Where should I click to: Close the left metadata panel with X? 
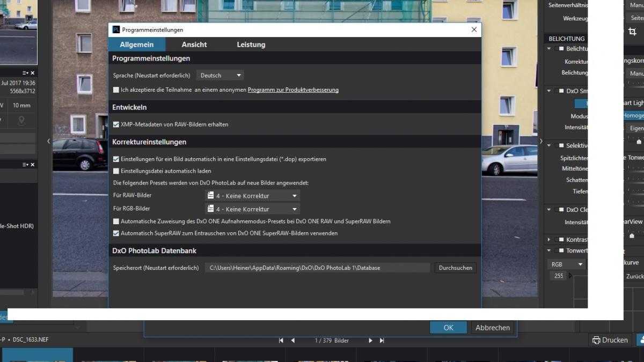click(32, 73)
